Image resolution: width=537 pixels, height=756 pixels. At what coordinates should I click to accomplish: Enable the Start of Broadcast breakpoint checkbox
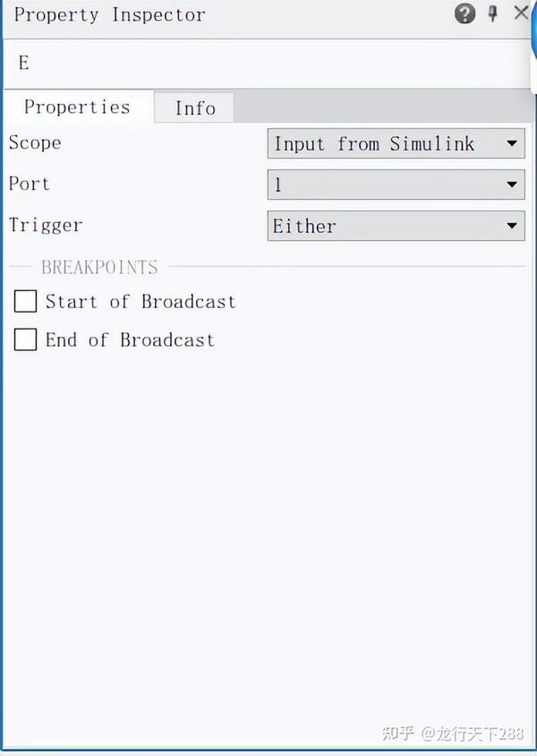pos(26,301)
